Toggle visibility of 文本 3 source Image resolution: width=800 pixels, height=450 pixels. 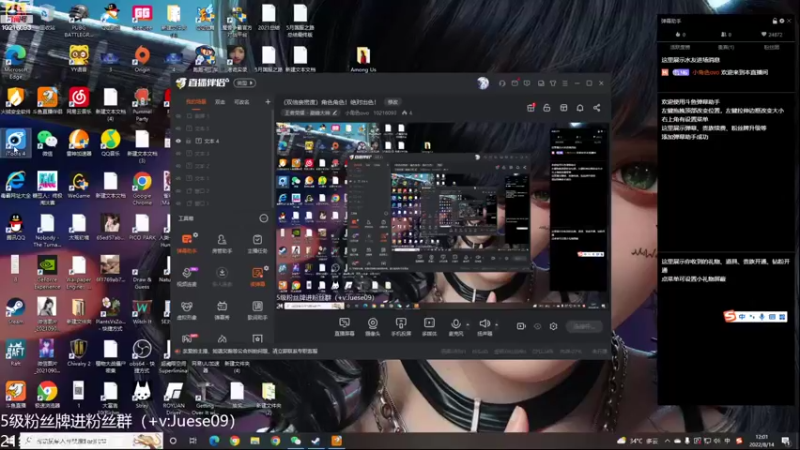point(178,153)
